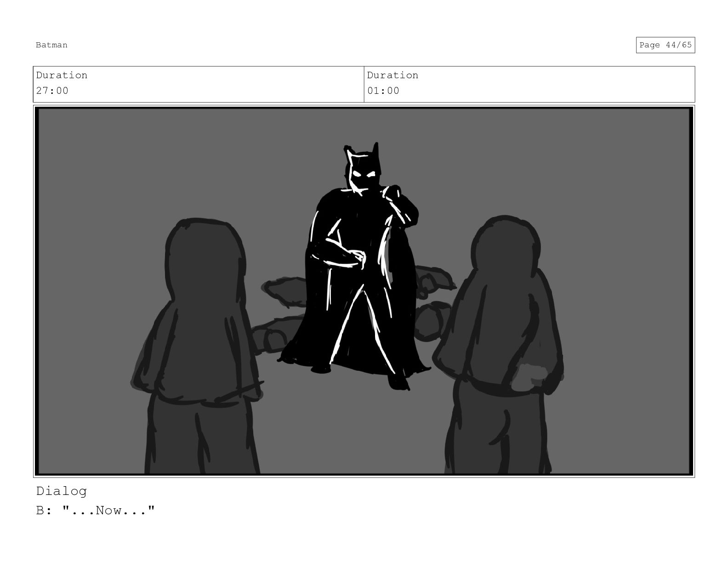Click the duration value '01:00'
The height and width of the screenshot is (563, 728).
tap(383, 91)
